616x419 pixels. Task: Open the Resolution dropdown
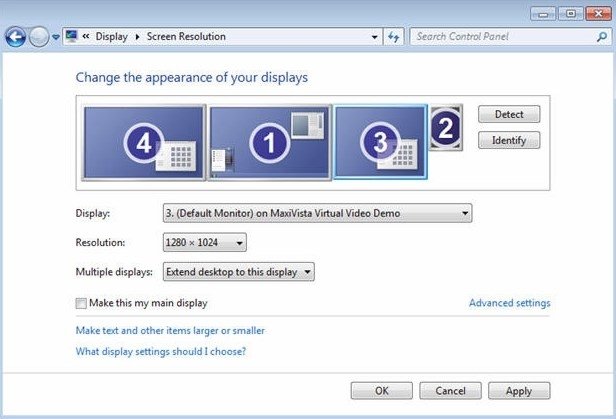[205, 242]
